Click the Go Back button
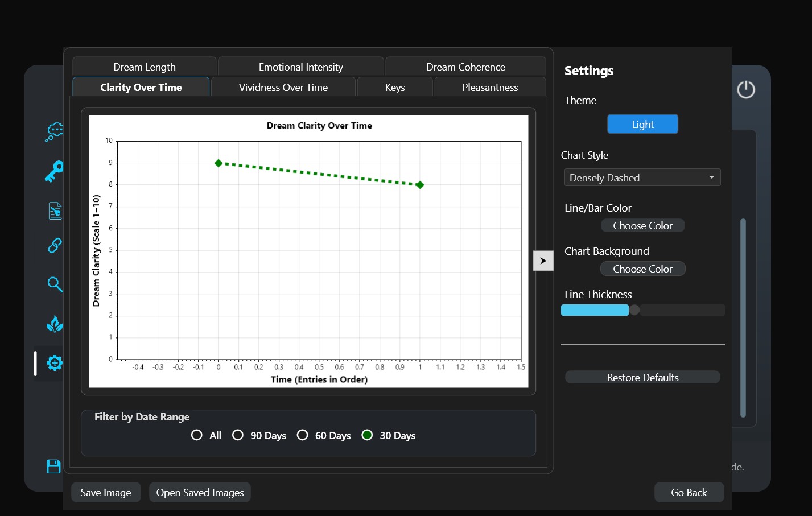 689,493
